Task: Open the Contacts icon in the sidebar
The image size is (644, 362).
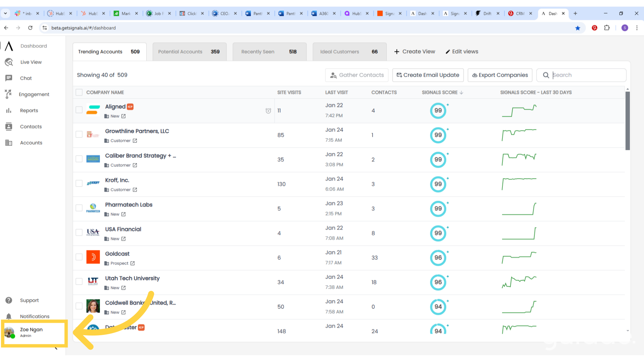Action: 9,126
